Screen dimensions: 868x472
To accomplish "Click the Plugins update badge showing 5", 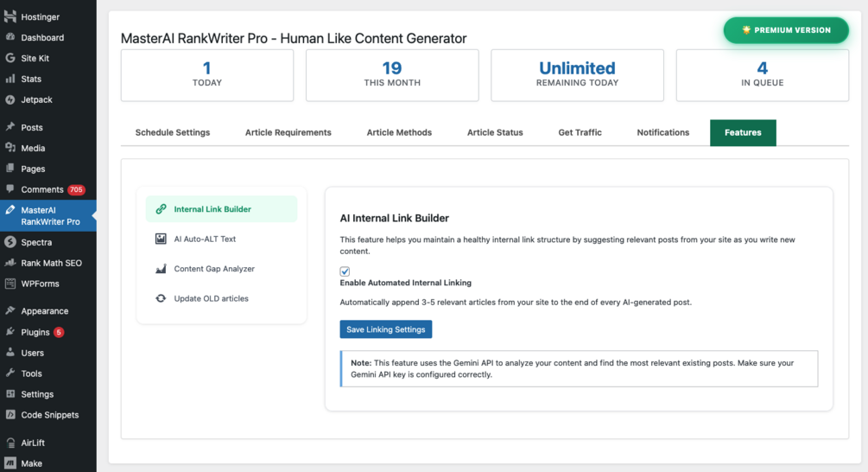I will pyautogui.click(x=59, y=332).
